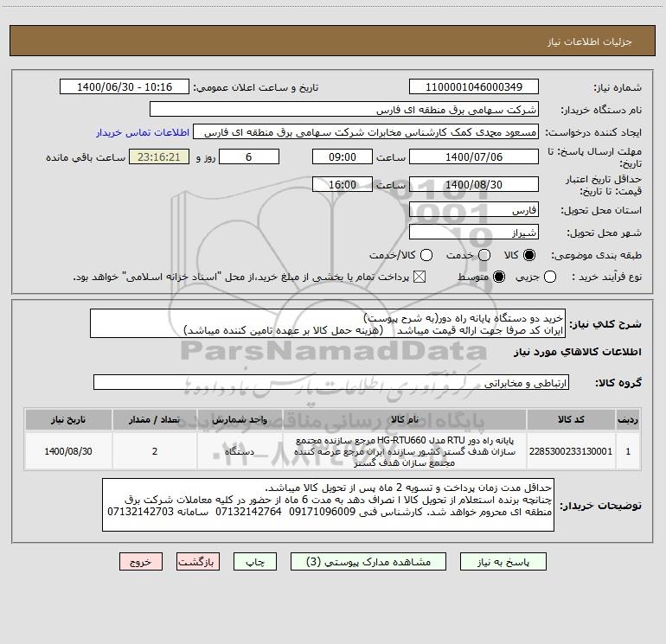666x644 pixels.
Task: Click the announcement date field 1400/06/30 - 10:16
Action: point(125,87)
